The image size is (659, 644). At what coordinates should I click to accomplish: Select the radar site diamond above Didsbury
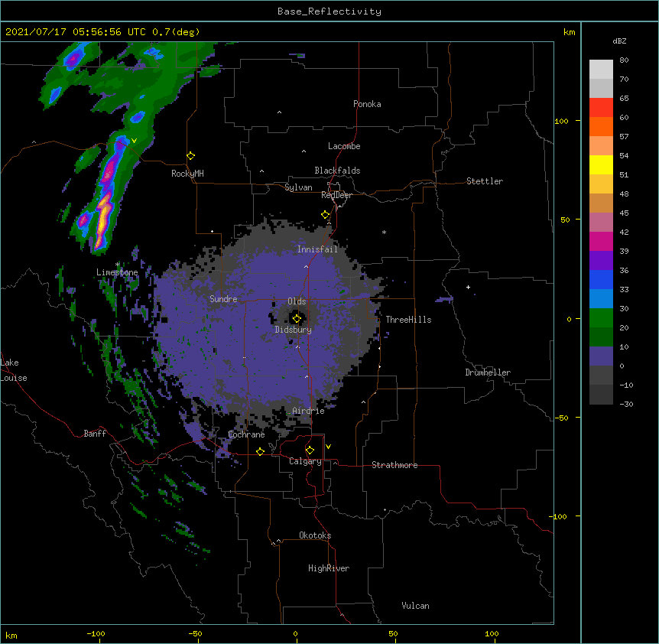tap(297, 319)
